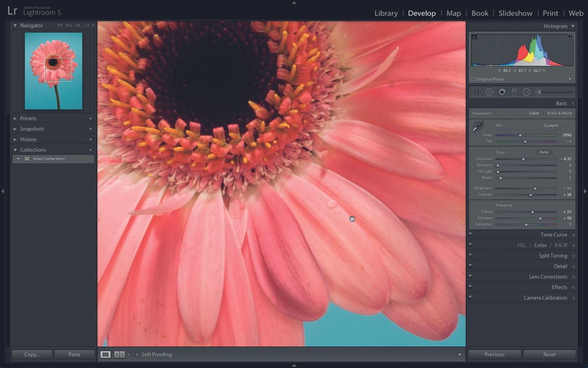Open the Spot Removal tool

pos(489,92)
